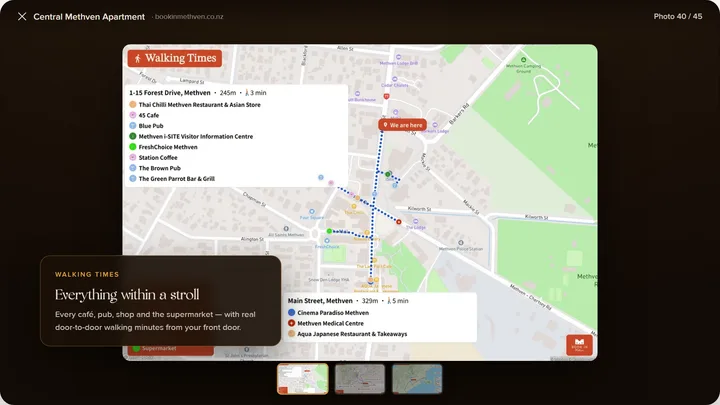Select the last thumbnail, the coastal map
The height and width of the screenshot is (405, 720).
pos(417,379)
